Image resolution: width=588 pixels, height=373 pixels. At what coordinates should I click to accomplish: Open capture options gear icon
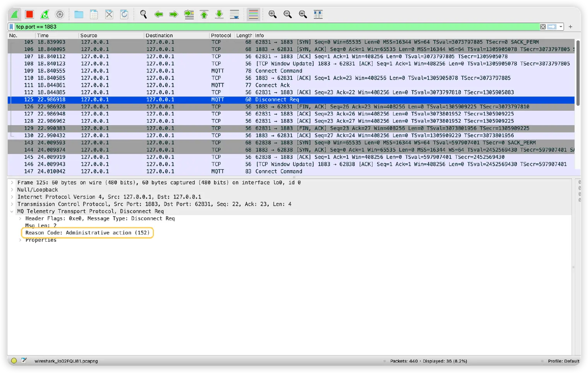click(60, 14)
